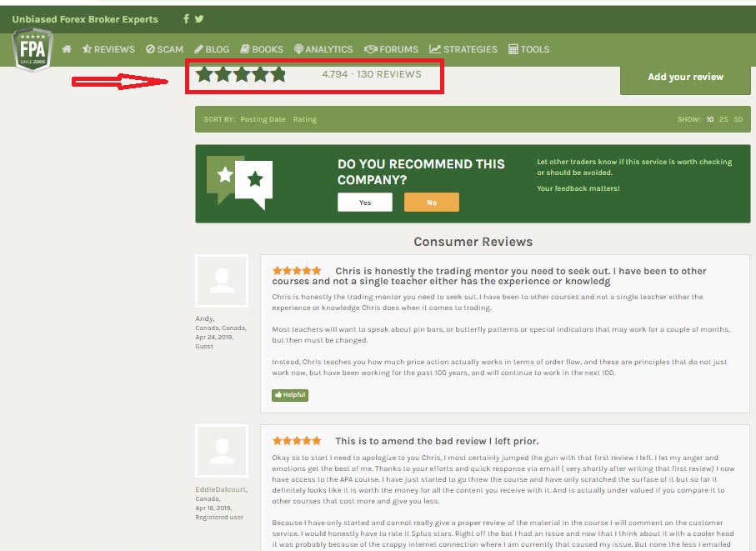The image size is (756, 551).
Task: Sort reviews by Rating
Action: (x=305, y=119)
